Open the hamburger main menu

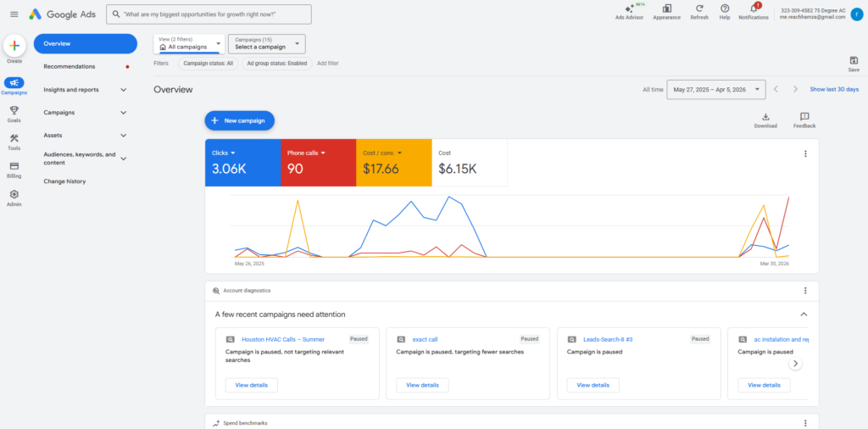(x=14, y=14)
